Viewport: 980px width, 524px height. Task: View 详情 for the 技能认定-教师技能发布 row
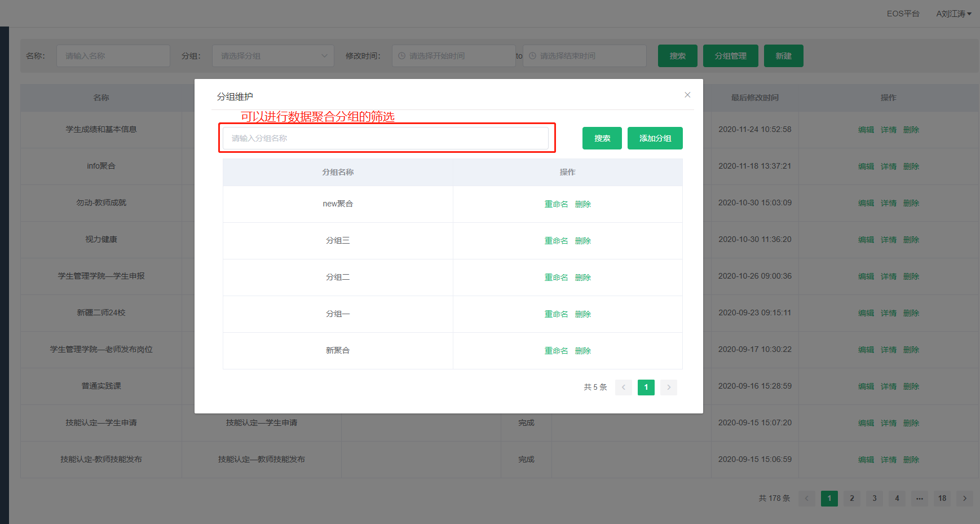pyautogui.click(x=889, y=460)
